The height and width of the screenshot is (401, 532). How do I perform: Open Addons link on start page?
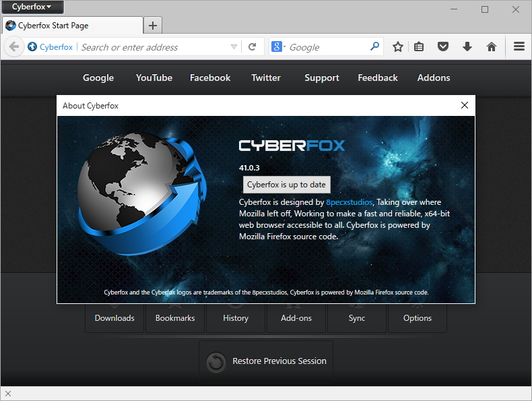434,78
